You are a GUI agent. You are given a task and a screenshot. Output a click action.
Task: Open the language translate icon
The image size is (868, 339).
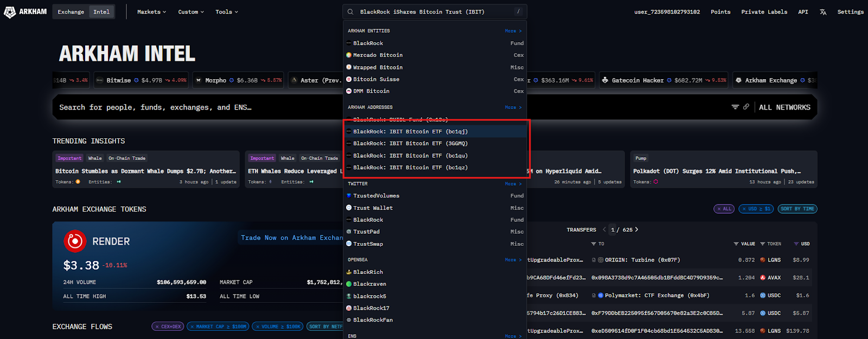coord(823,12)
